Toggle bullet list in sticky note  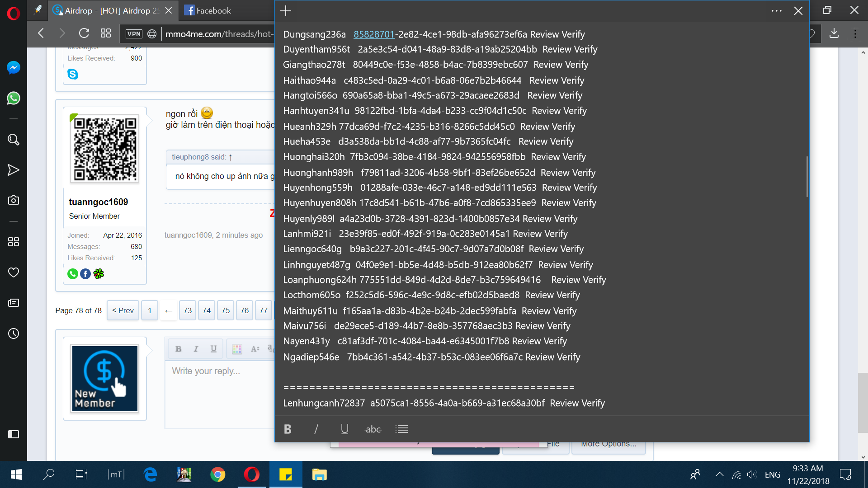(x=401, y=429)
